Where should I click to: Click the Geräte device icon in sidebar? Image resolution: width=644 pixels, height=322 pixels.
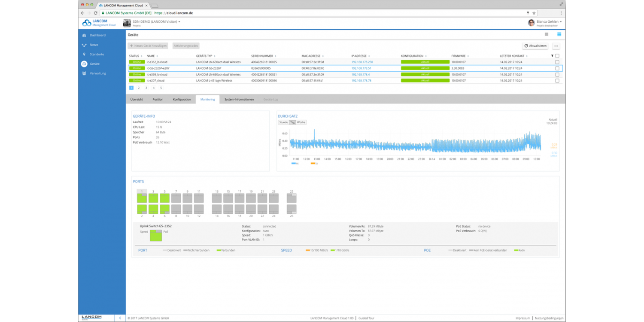tap(84, 64)
